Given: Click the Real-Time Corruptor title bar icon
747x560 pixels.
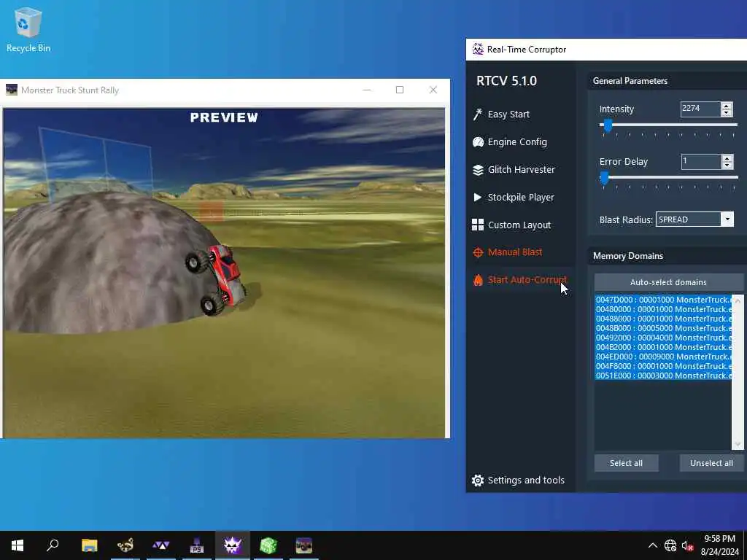Looking at the screenshot, I should [477, 49].
